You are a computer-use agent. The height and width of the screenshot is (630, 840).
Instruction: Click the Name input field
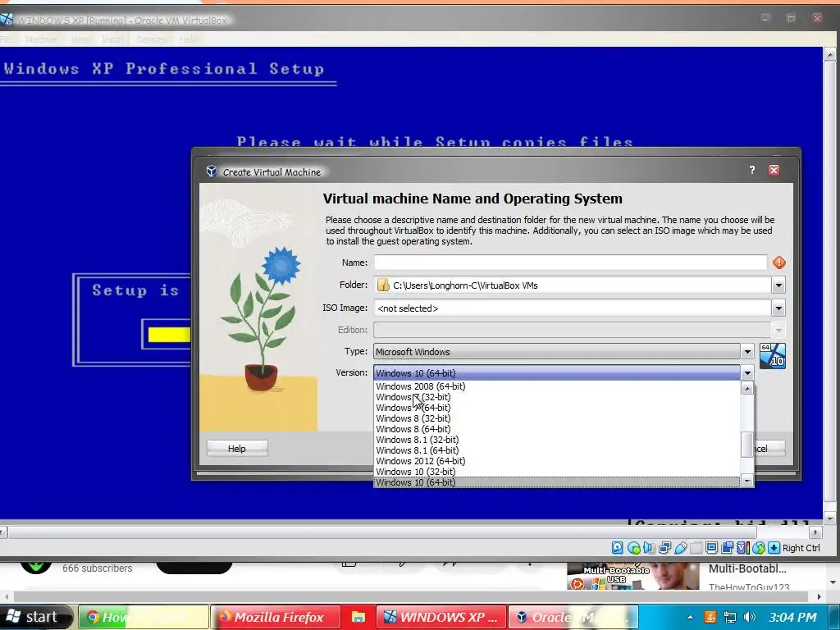pos(570,262)
